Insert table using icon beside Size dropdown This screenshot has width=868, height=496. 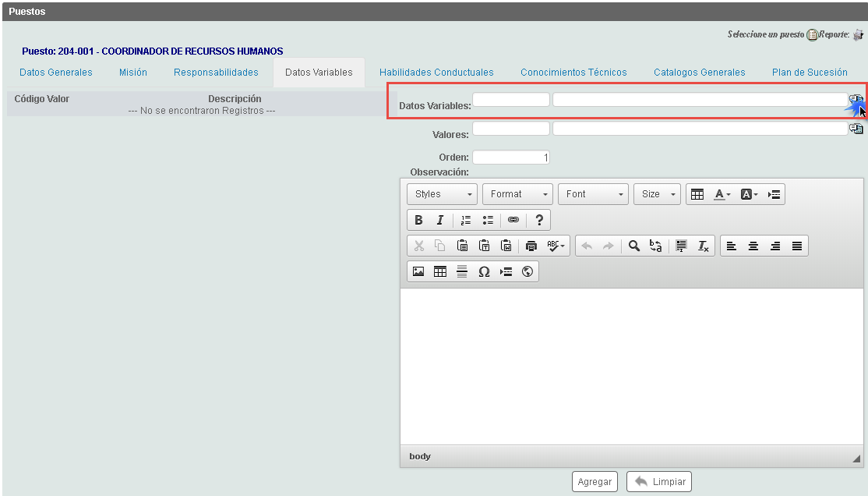tap(697, 194)
